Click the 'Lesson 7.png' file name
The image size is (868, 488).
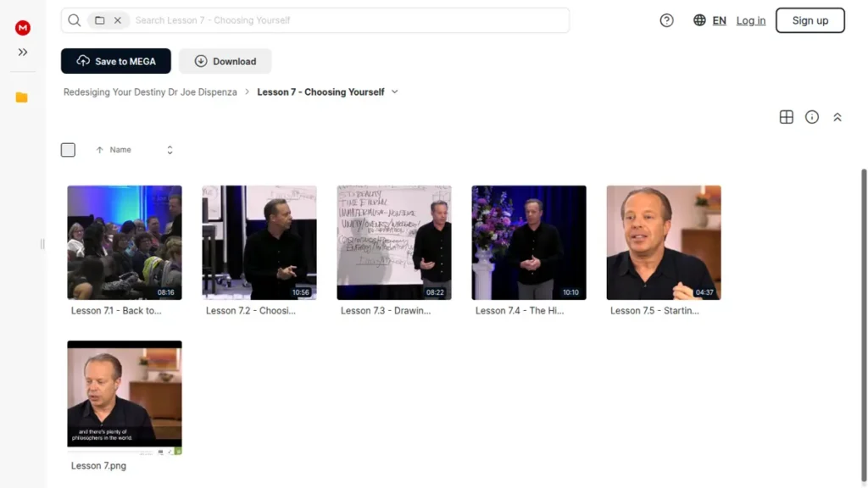tap(98, 466)
